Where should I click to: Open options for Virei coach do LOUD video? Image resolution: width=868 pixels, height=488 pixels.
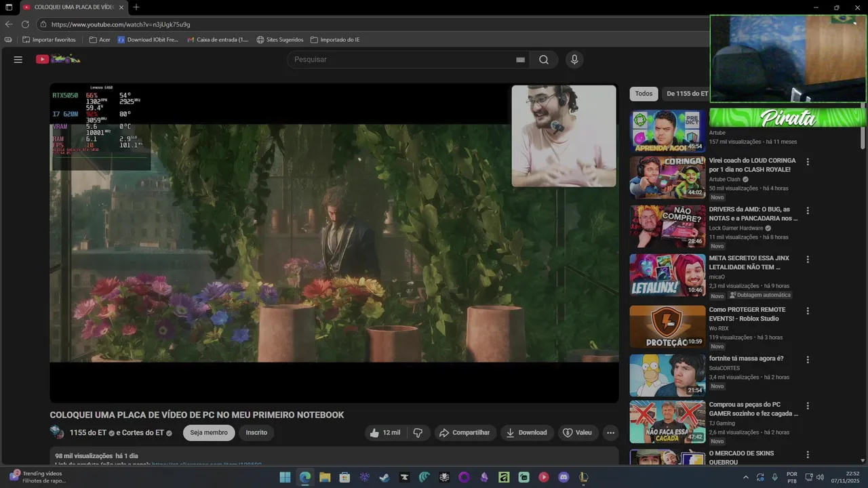pyautogui.click(x=808, y=162)
